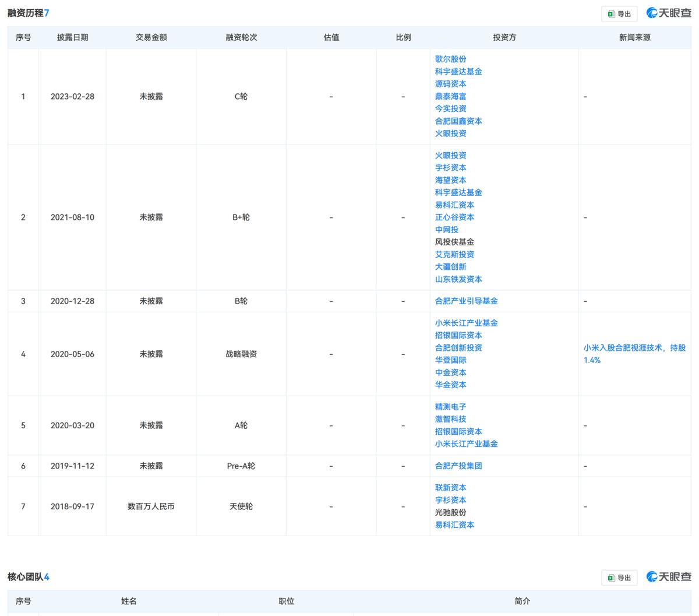The width and height of the screenshot is (699, 616).
Task: Open investor 联新资本
Action: pos(450,488)
